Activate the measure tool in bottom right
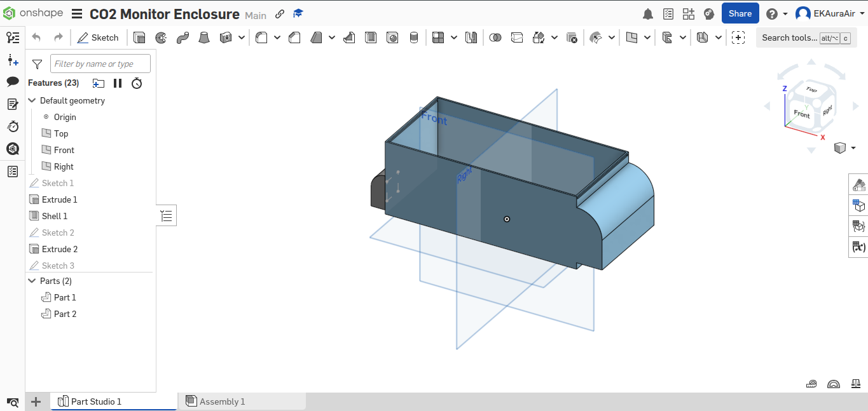Viewport: 868px width, 411px height. [811, 384]
